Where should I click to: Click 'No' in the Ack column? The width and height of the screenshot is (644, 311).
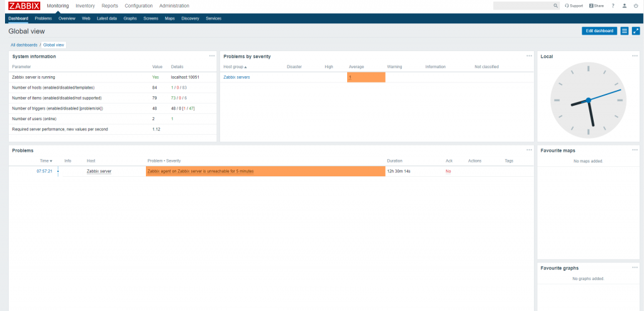(x=448, y=171)
